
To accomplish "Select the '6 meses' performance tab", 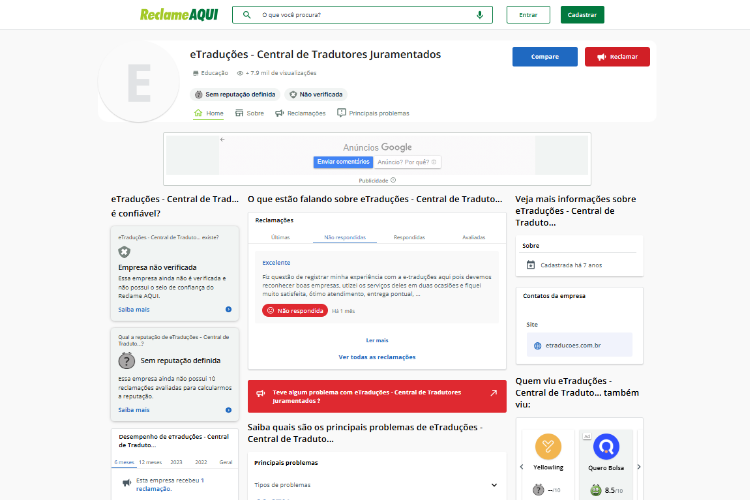I will (124, 462).
